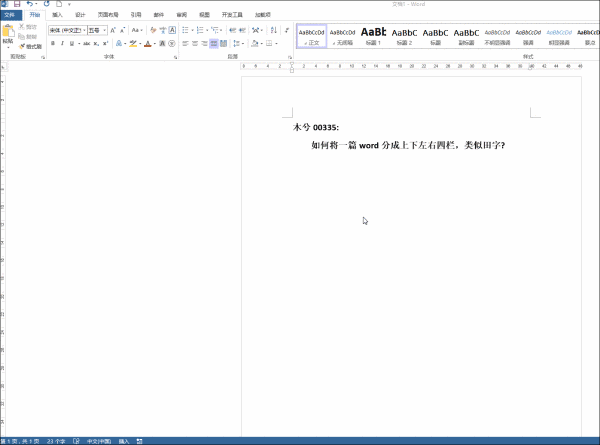Open the font color dropdown arrow
600x445 pixels.
[155, 44]
